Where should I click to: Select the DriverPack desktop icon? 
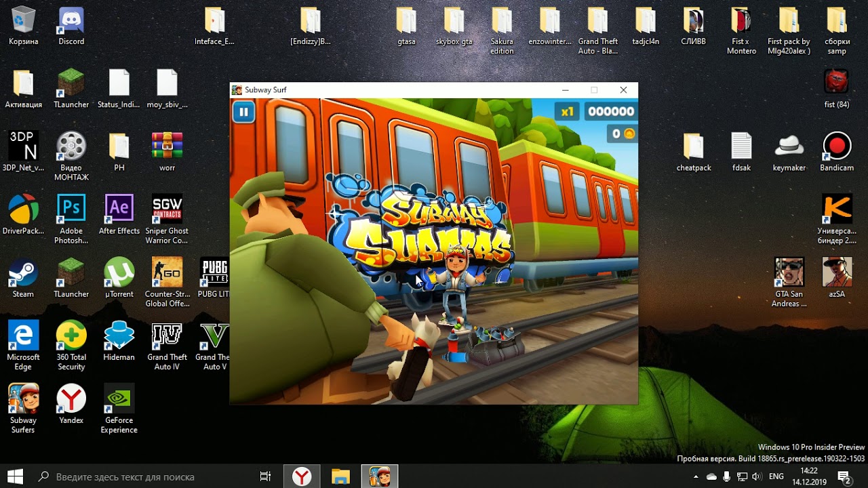click(23, 215)
